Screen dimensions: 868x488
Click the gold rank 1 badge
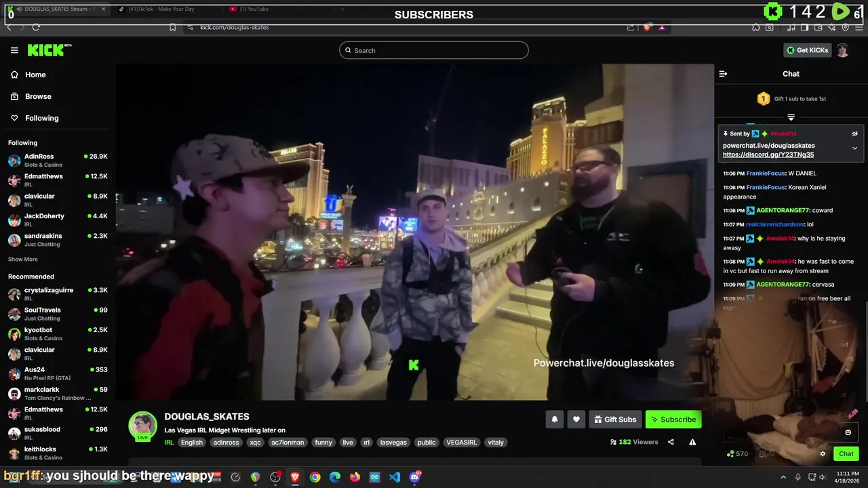click(x=763, y=99)
